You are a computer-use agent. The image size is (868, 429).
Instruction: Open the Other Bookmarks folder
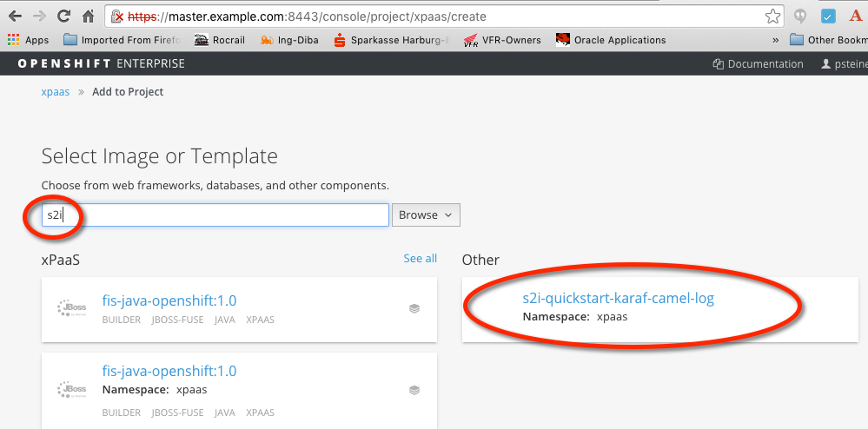[x=828, y=40]
